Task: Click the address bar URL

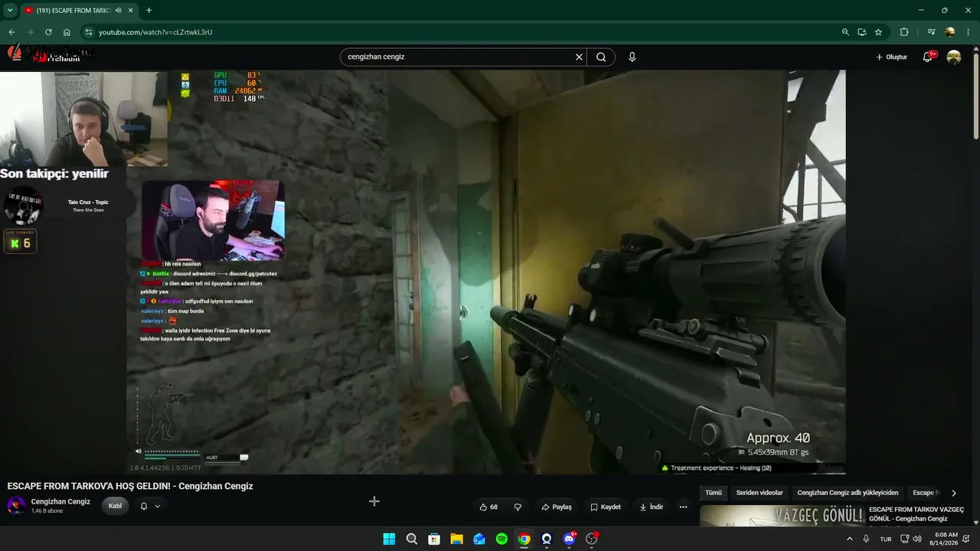Action: pyautogui.click(x=155, y=32)
